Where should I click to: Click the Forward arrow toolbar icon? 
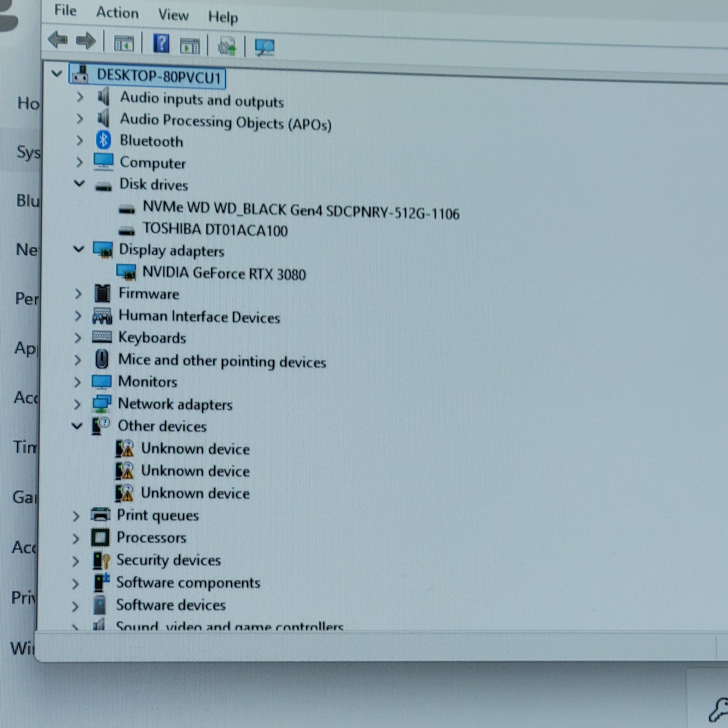[86, 41]
